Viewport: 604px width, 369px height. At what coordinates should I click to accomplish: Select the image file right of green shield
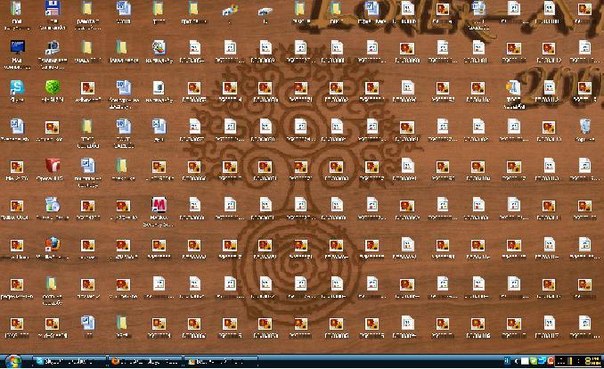(88, 88)
